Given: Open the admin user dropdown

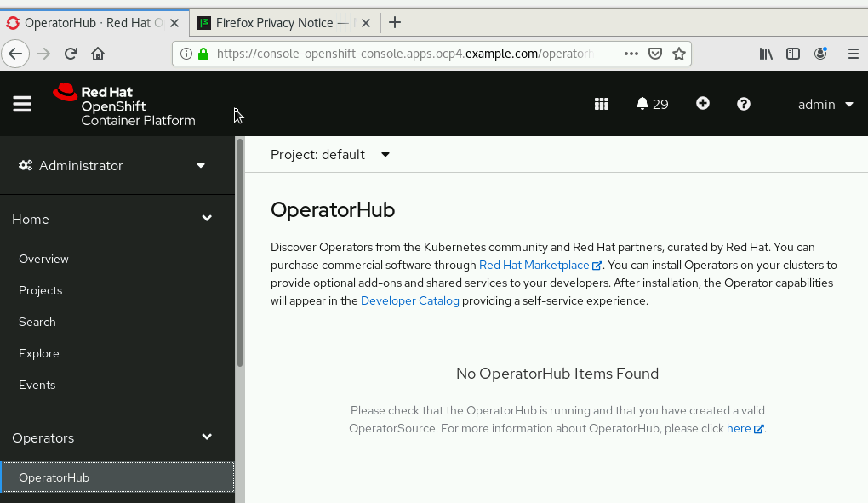Looking at the screenshot, I should coord(825,104).
